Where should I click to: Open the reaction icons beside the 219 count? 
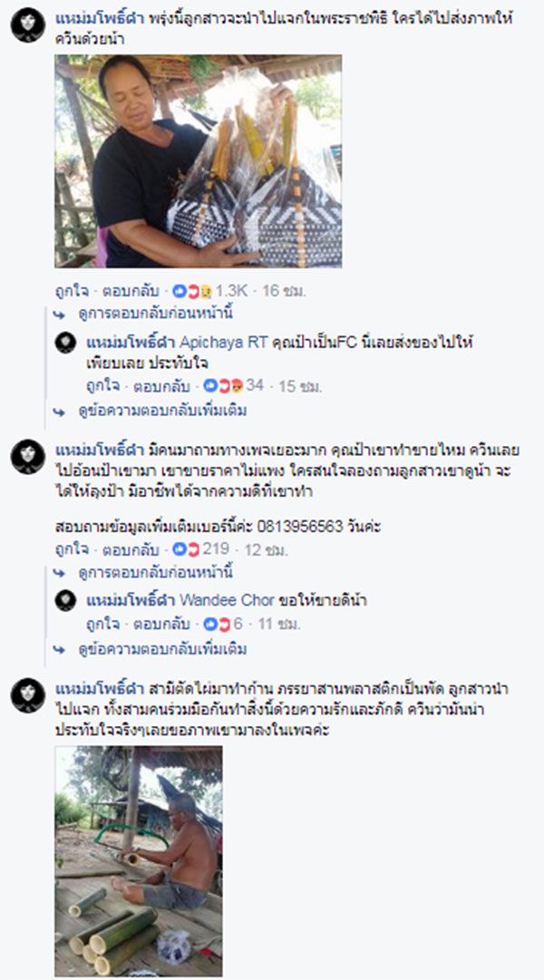pyautogui.click(x=186, y=549)
